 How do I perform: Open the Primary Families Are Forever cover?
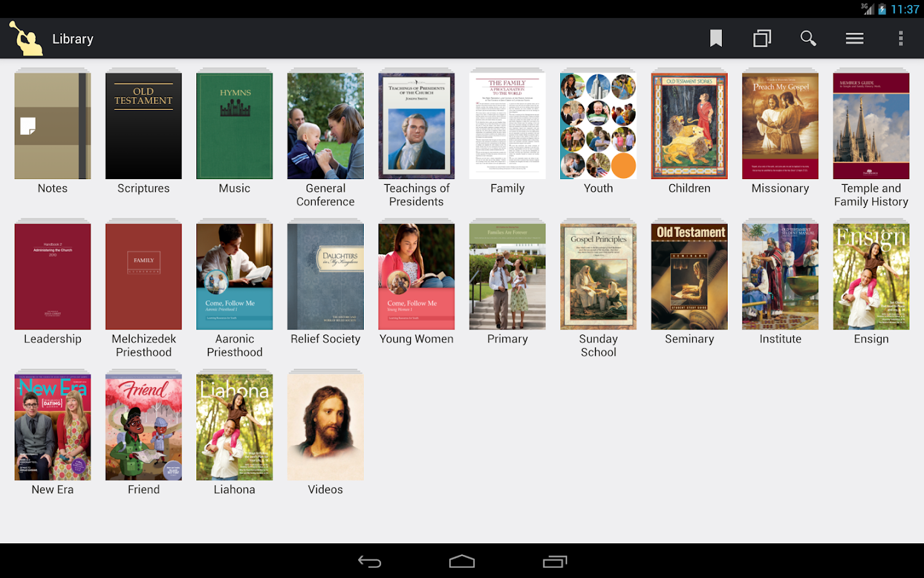(508, 277)
